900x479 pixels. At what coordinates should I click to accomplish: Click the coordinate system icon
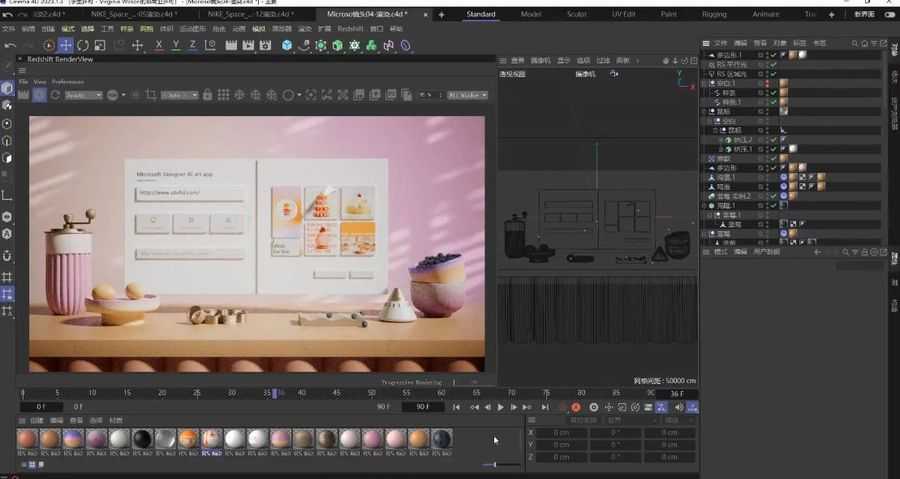tap(210, 45)
